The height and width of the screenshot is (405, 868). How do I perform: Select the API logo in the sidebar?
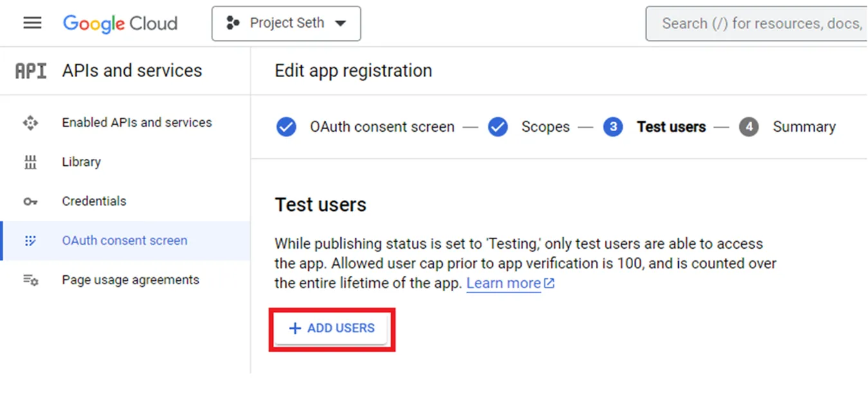(30, 70)
